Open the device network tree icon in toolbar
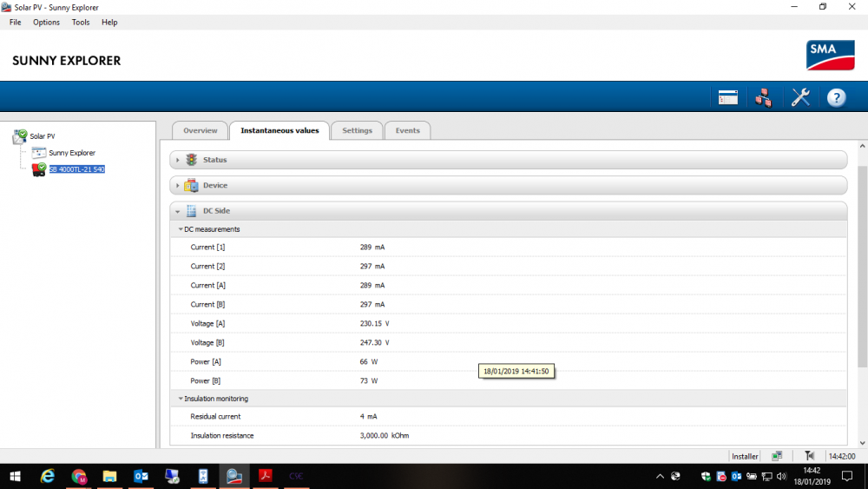Screen dimensions: 868x489 coord(763,97)
